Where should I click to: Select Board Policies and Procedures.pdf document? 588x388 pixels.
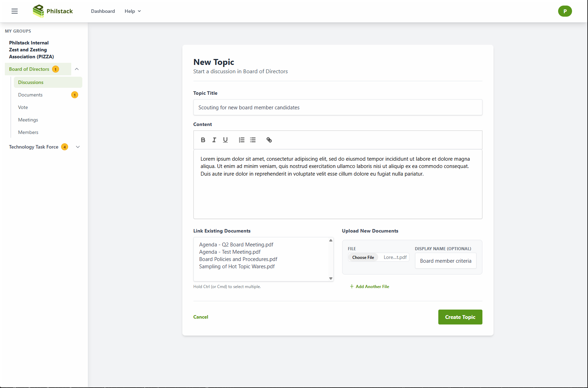point(238,259)
